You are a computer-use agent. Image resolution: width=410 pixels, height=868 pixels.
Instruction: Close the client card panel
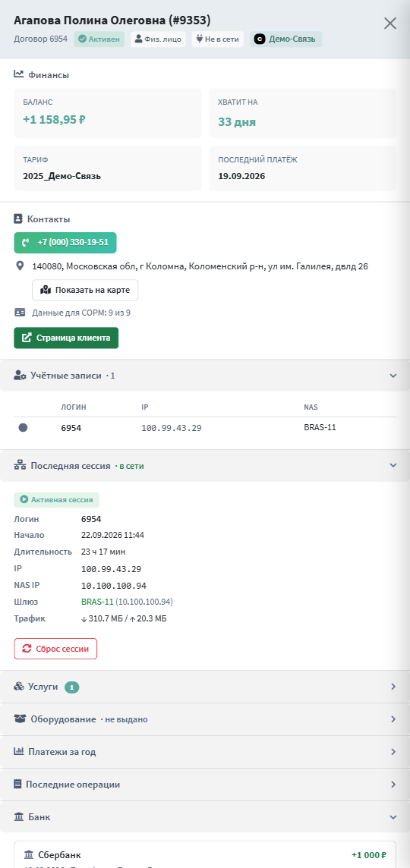coord(390,24)
